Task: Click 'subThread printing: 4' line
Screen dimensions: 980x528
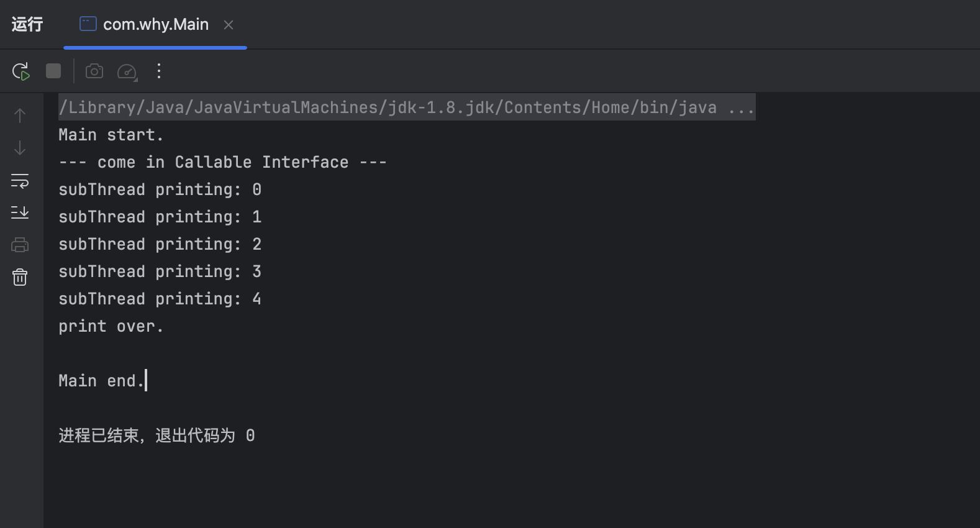Action: tap(160, 299)
